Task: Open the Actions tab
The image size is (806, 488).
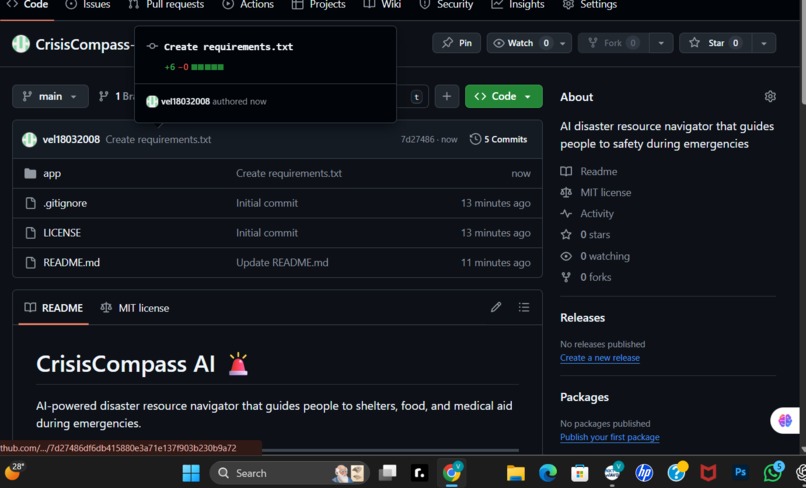Action: (248, 5)
